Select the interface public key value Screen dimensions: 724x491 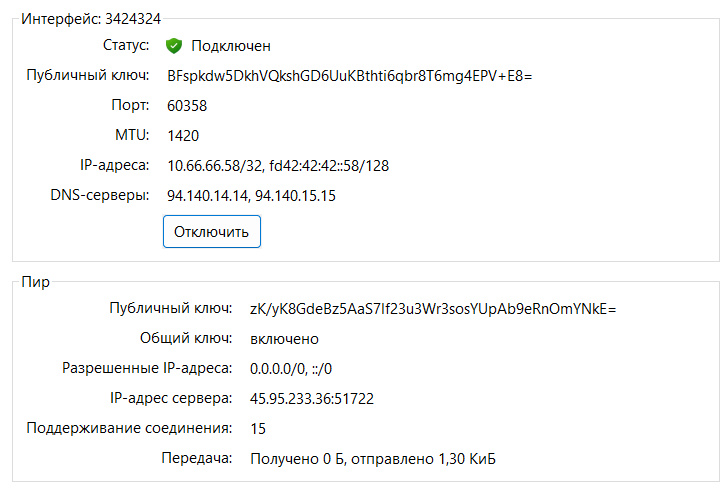[x=350, y=76]
